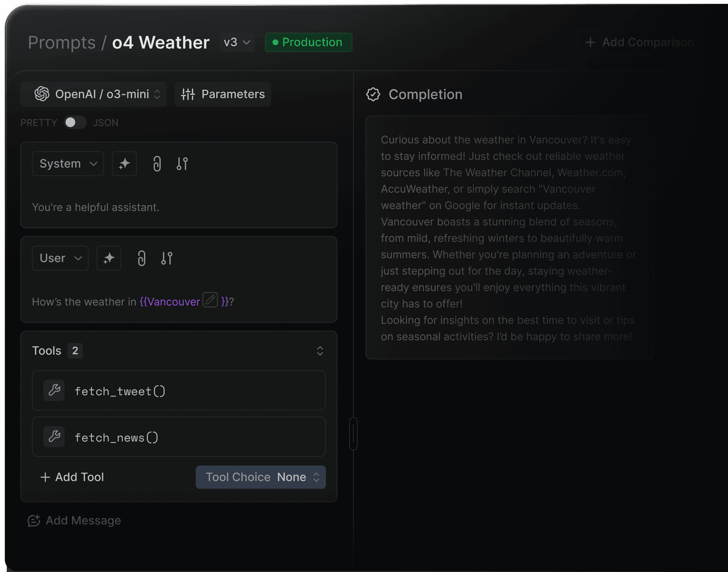Image resolution: width=728 pixels, height=572 pixels.
Task: Click sparkle icon in User message
Action: (x=109, y=258)
